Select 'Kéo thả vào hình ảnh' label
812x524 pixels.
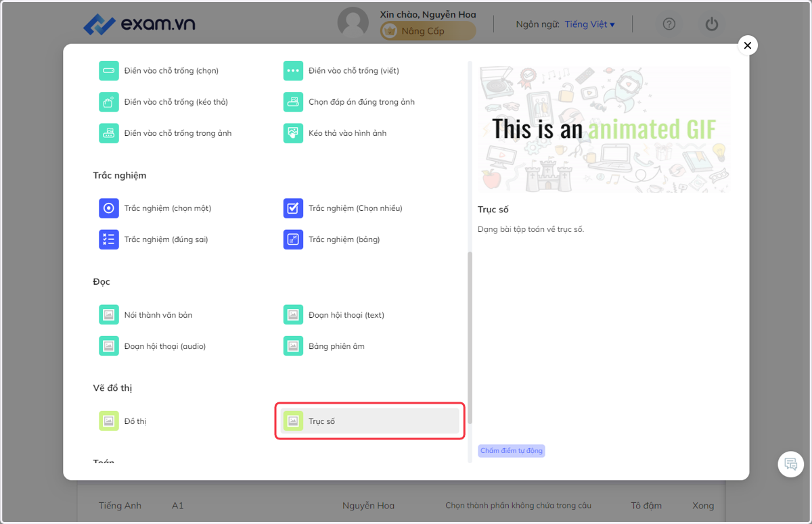348,133
